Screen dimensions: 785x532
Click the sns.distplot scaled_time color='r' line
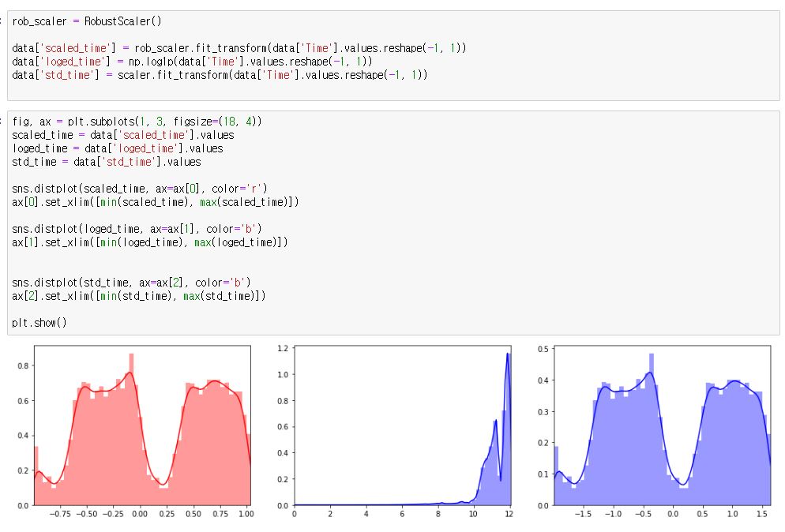point(140,189)
